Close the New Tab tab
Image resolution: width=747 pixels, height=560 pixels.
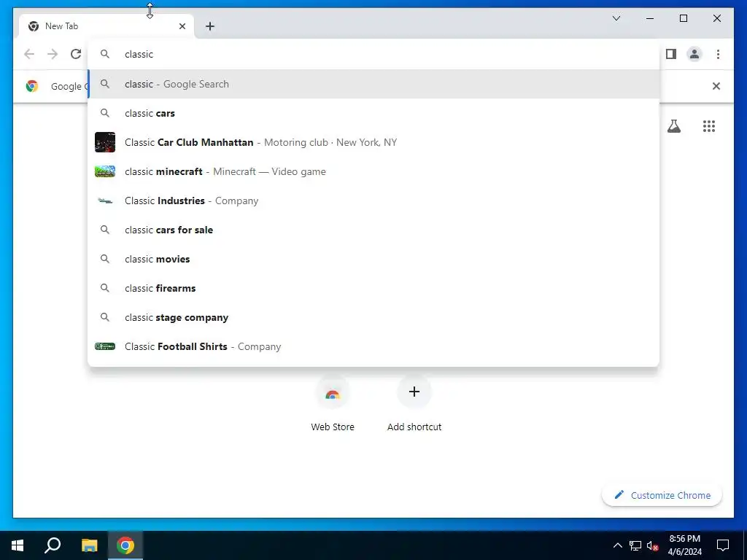(182, 26)
